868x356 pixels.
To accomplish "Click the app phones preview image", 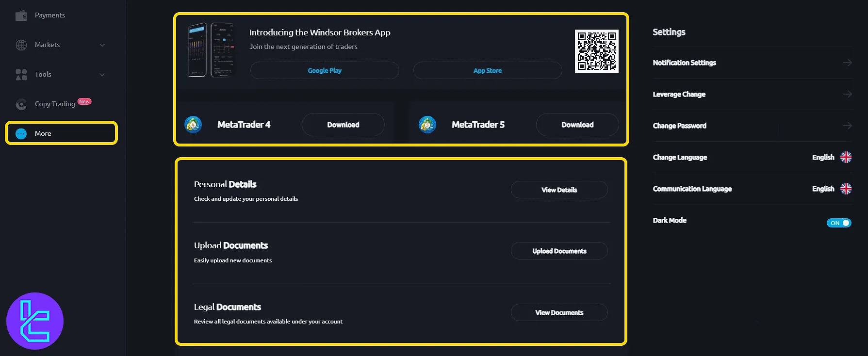I will [211, 50].
